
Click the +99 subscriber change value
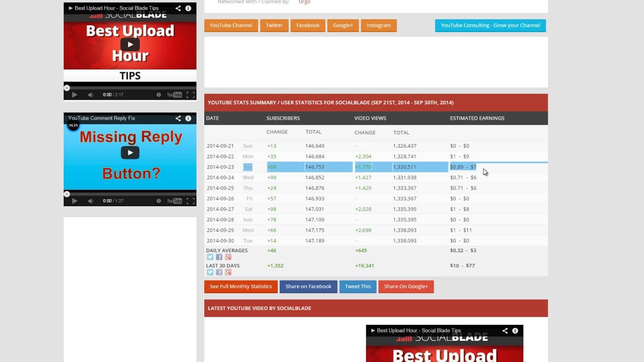pos(272,177)
